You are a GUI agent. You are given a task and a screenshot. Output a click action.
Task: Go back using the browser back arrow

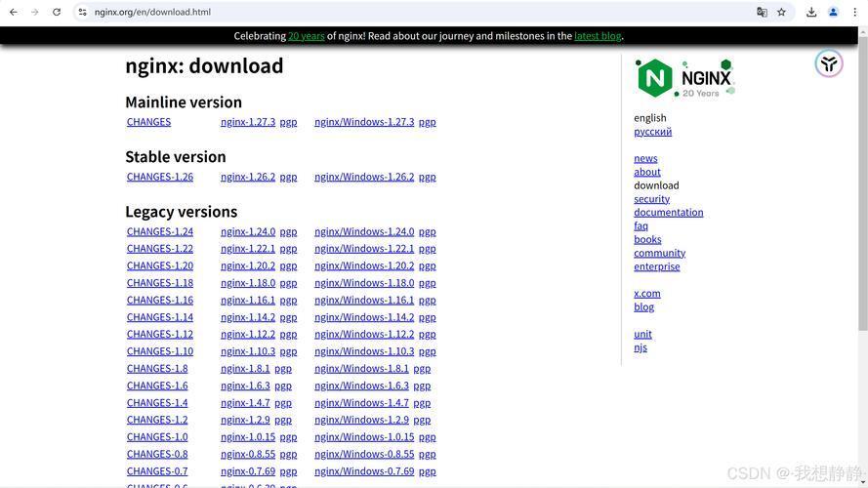click(x=14, y=12)
